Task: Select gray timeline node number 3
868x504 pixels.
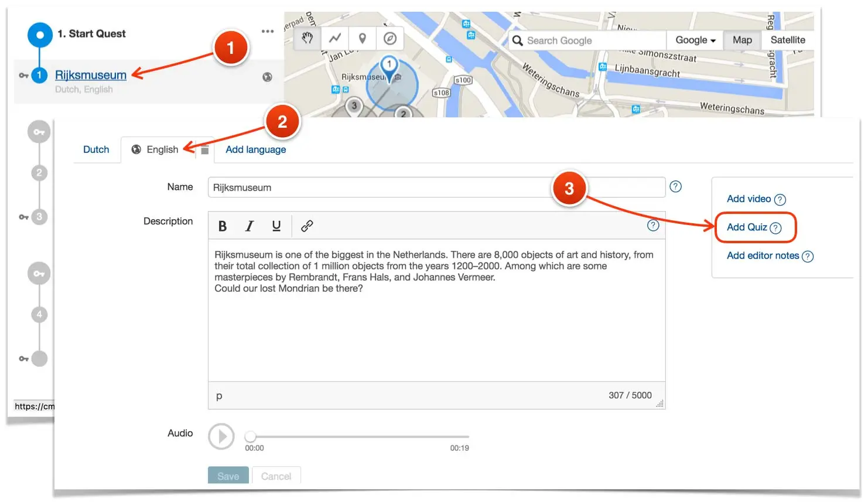Action: (x=39, y=217)
